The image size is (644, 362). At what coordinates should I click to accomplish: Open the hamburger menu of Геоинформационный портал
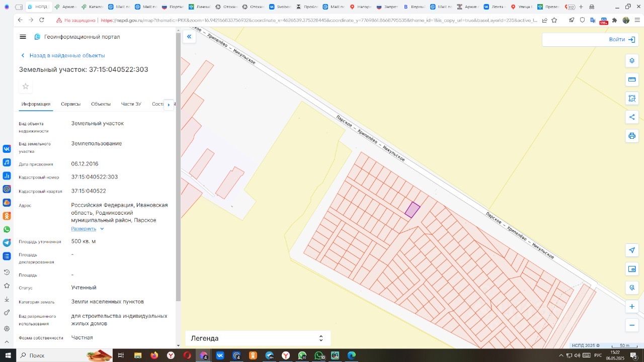click(23, 37)
